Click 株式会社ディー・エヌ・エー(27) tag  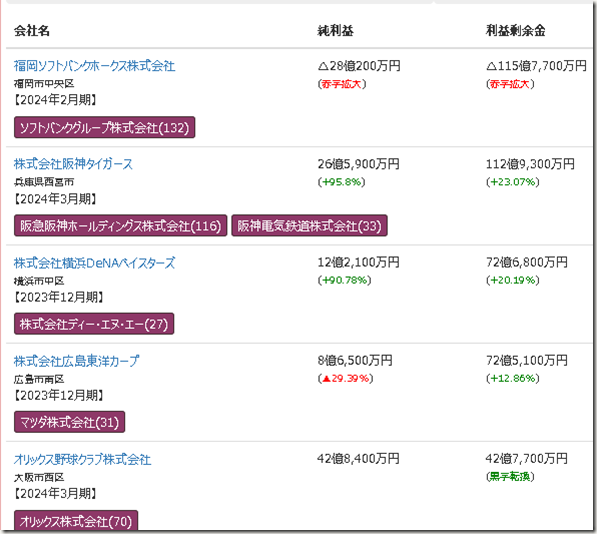pos(94,324)
